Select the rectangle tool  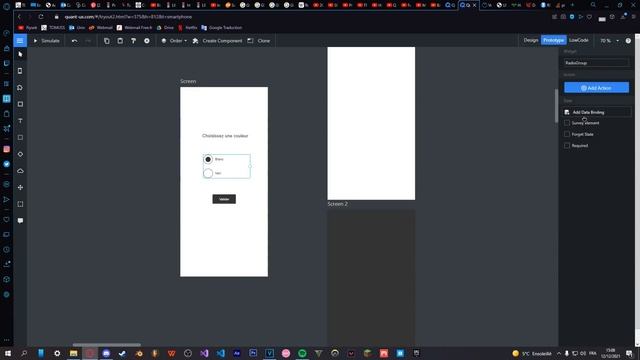coord(20,138)
